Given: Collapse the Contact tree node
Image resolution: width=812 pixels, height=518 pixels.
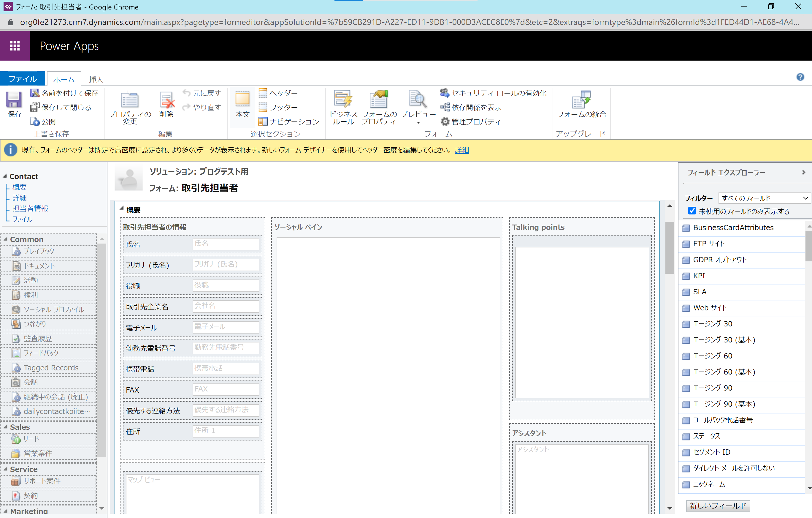Looking at the screenshot, I should (x=5, y=176).
